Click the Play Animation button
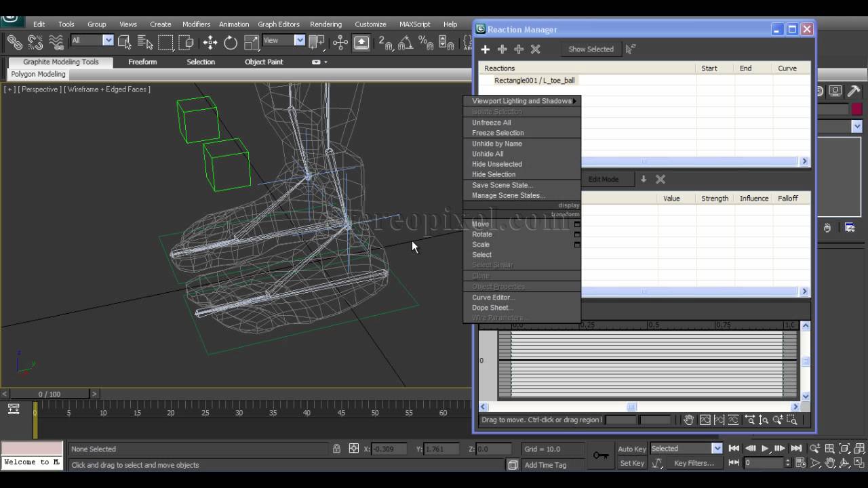868x488 pixels. tap(765, 448)
